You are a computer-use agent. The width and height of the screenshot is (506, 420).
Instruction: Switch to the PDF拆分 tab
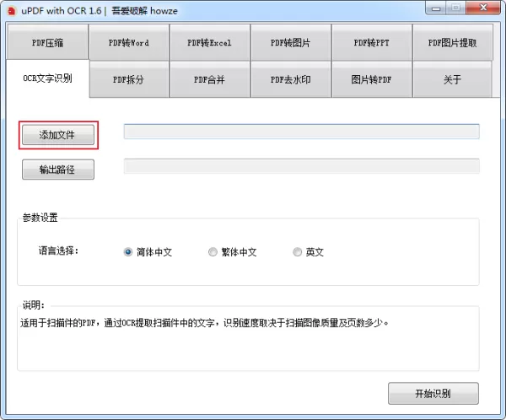tap(129, 79)
